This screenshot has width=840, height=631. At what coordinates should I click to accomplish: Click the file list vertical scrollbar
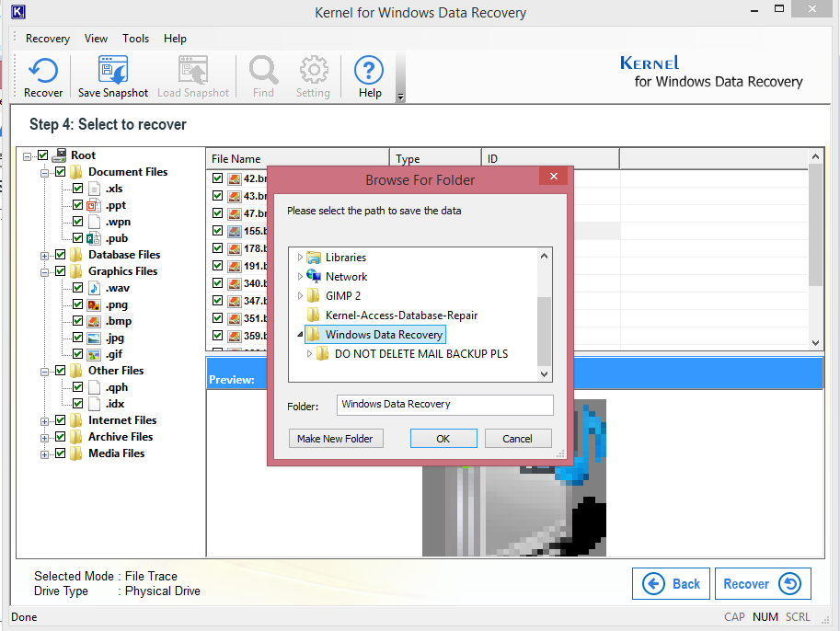pyautogui.click(x=815, y=225)
